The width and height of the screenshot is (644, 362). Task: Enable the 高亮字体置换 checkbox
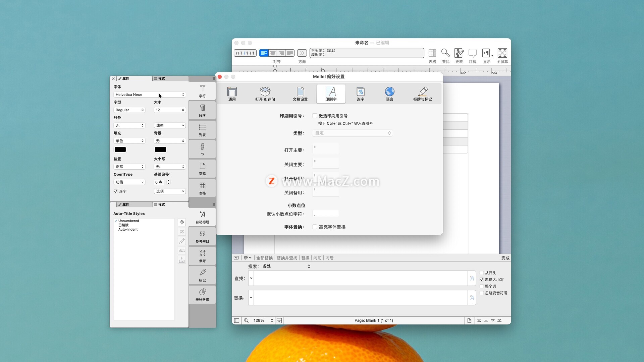pos(315,227)
